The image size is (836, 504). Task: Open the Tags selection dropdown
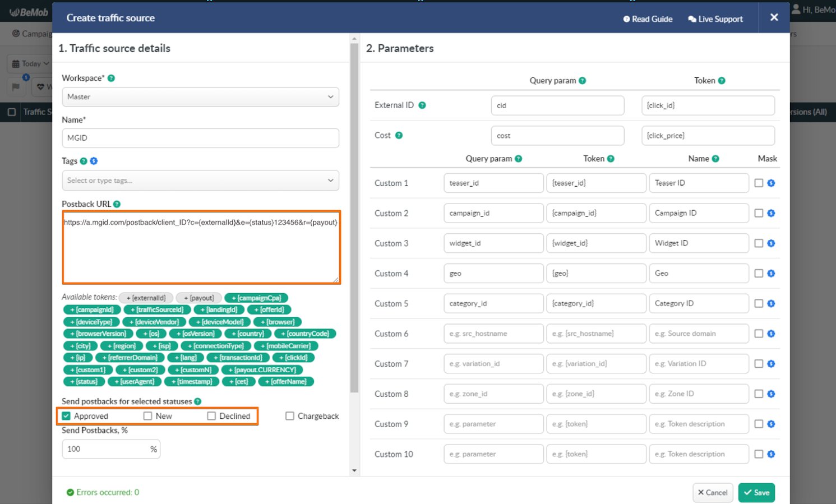pos(200,181)
